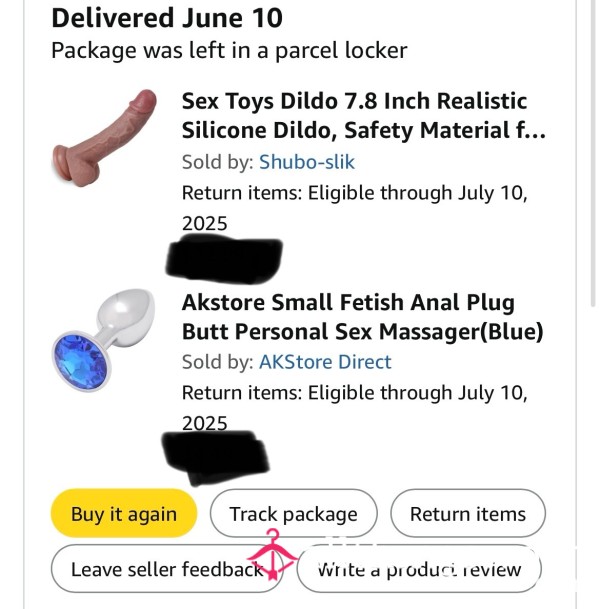
Task: Select the Return items button
Action: click(468, 513)
